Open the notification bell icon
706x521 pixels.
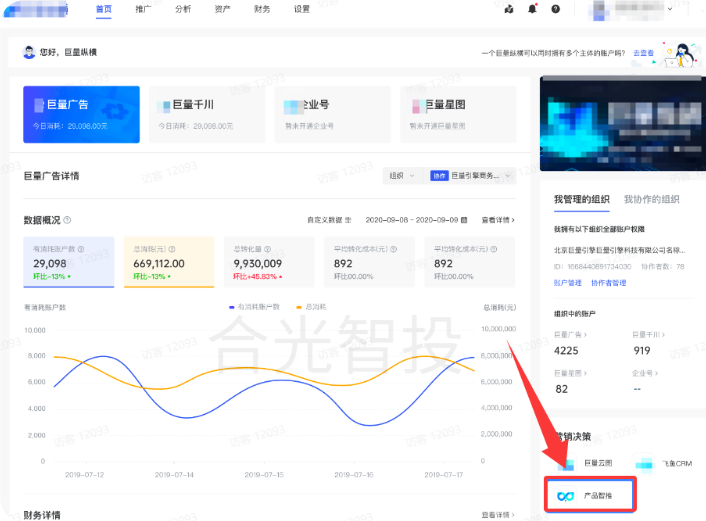532,9
